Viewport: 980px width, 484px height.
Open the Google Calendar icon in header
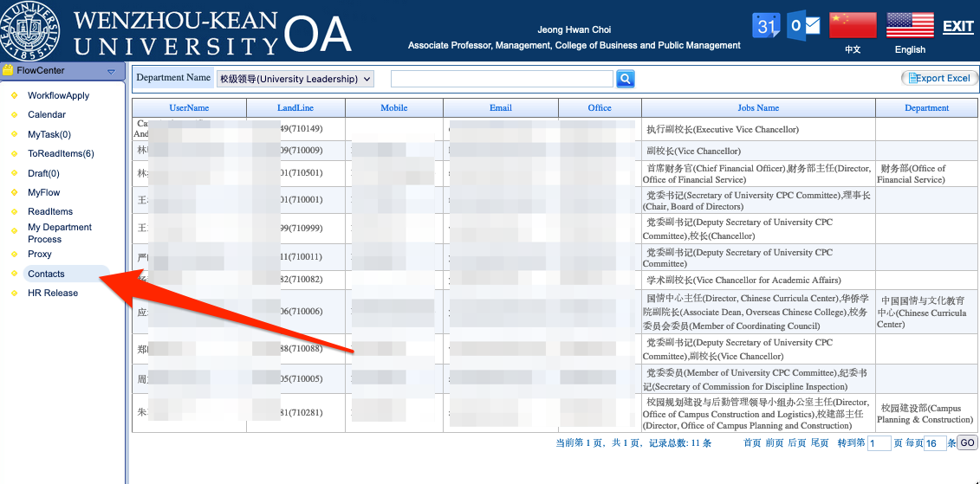(767, 26)
